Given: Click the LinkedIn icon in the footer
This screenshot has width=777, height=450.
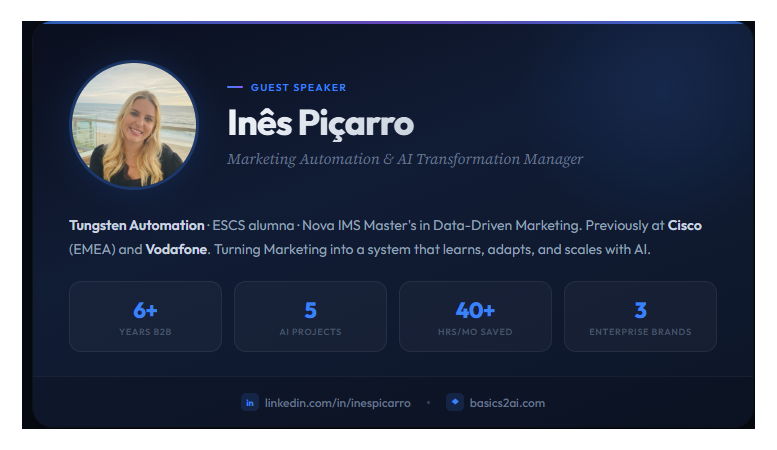Looking at the screenshot, I should (x=250, y=402).
